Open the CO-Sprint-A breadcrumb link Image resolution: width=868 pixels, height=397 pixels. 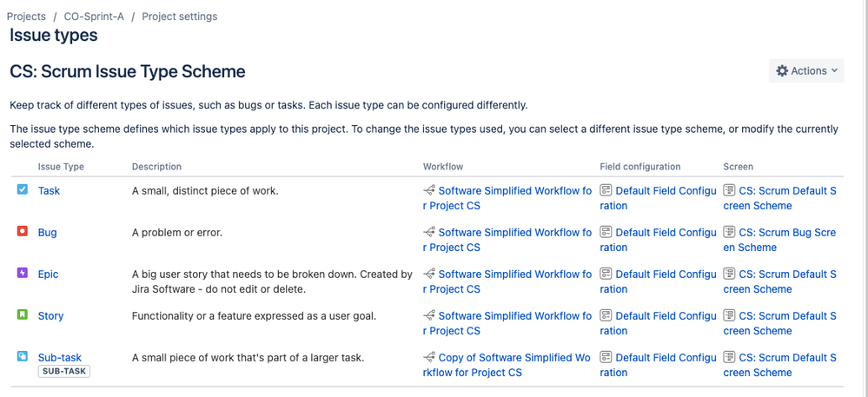point(94,17)
